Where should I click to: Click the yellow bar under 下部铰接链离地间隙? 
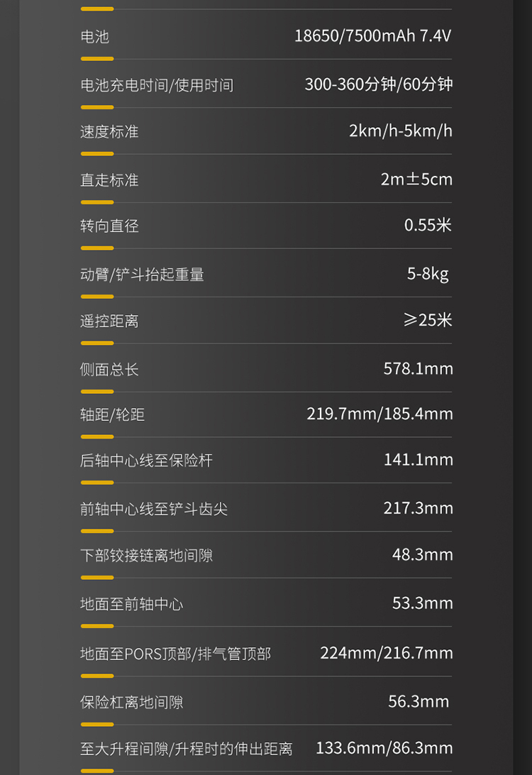[x=97, y=578]
